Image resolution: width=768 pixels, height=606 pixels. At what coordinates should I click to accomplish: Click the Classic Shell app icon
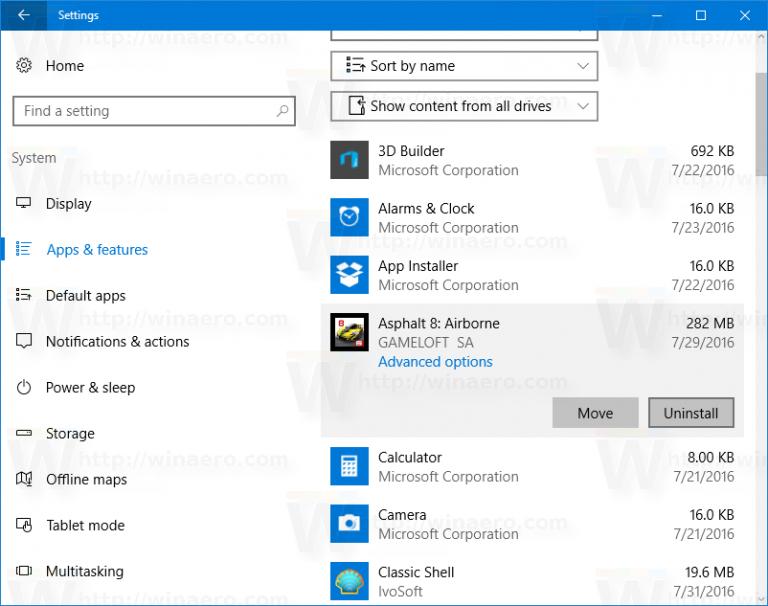[349, 581]
